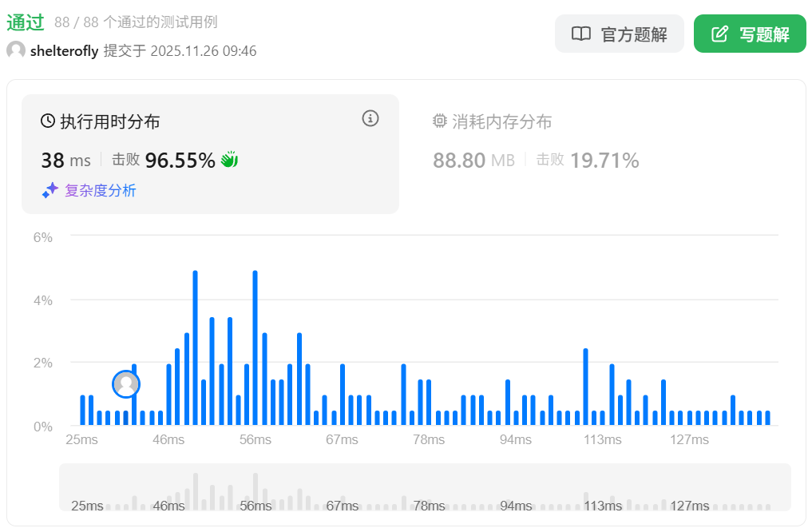Click the tall bar above 56ms label

pos(255,348)
